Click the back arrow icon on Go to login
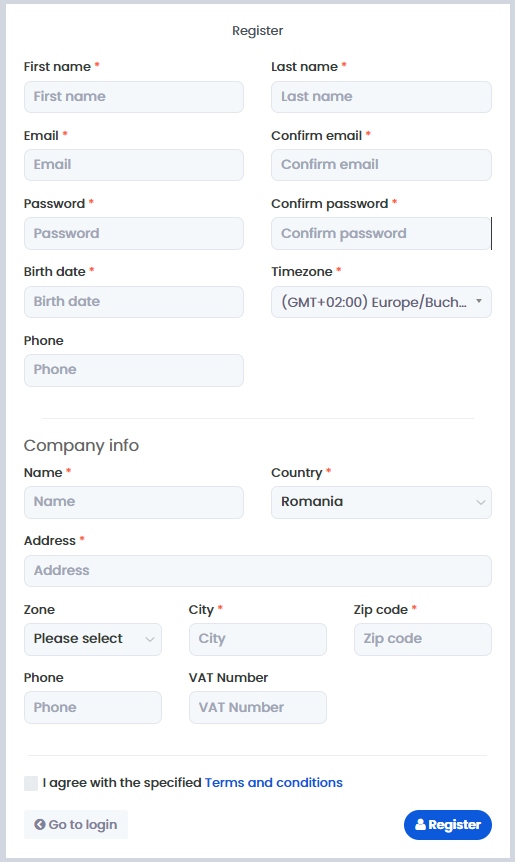Image resolution: width=515 pixels, height=862 pixels. tap(40, 824)
